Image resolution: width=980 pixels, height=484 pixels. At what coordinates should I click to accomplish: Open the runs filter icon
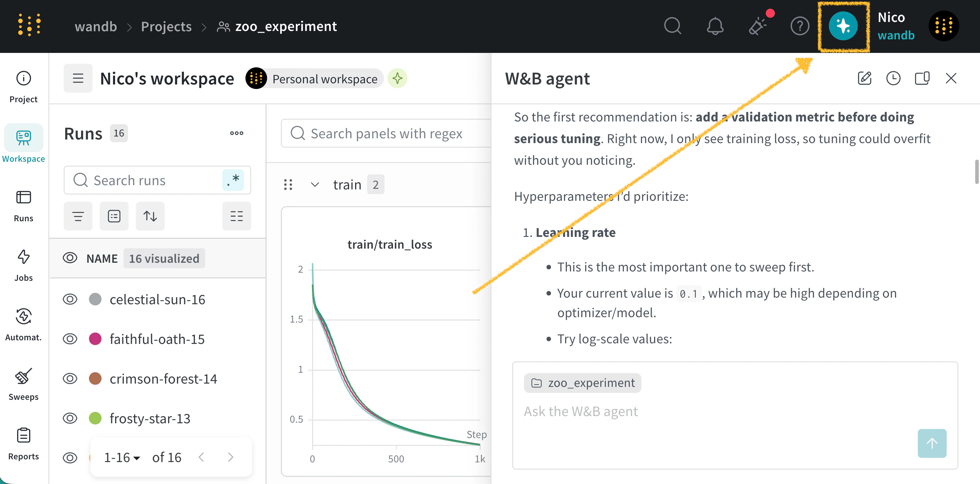(78, 216)
